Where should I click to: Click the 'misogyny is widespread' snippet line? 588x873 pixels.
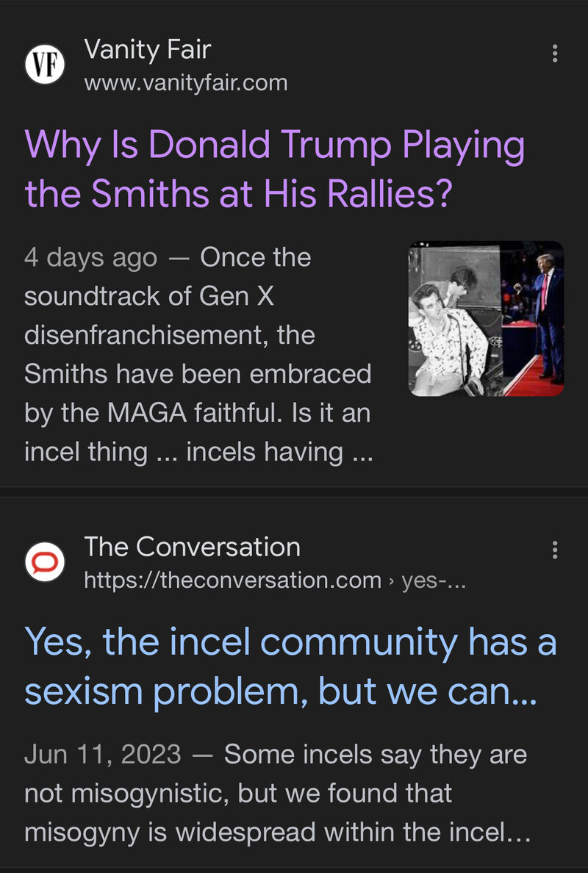coord(276,832)
